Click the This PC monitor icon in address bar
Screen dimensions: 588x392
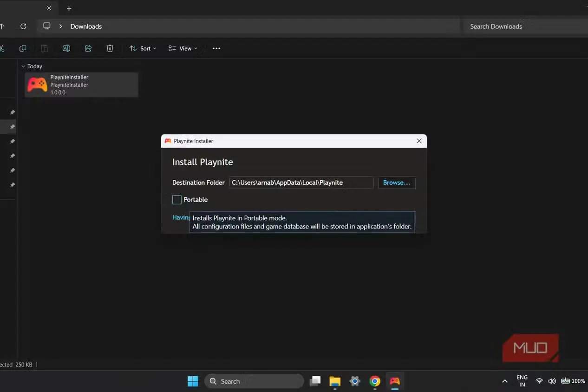click(x=47, y=26)
